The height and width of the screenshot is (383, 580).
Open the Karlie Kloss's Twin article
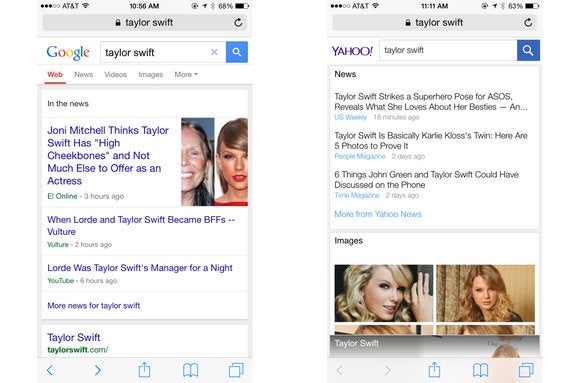point(431,141)
